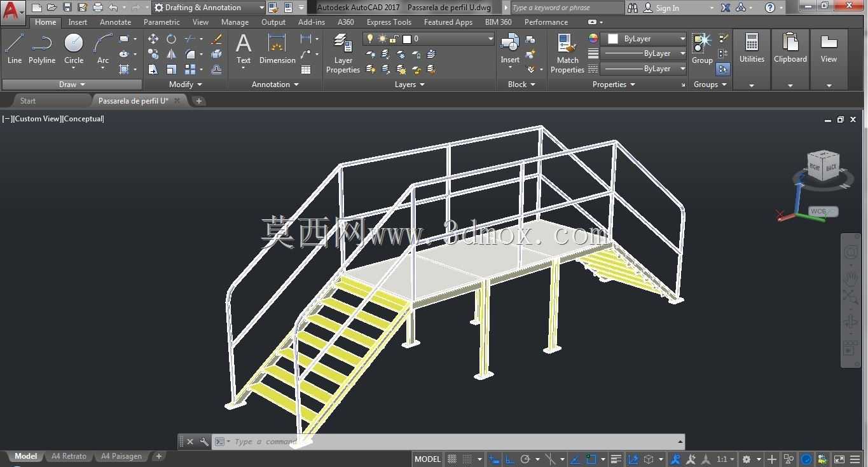Toggle grid display in status bar
868x467 pixels.
click(x=452, y=459)
